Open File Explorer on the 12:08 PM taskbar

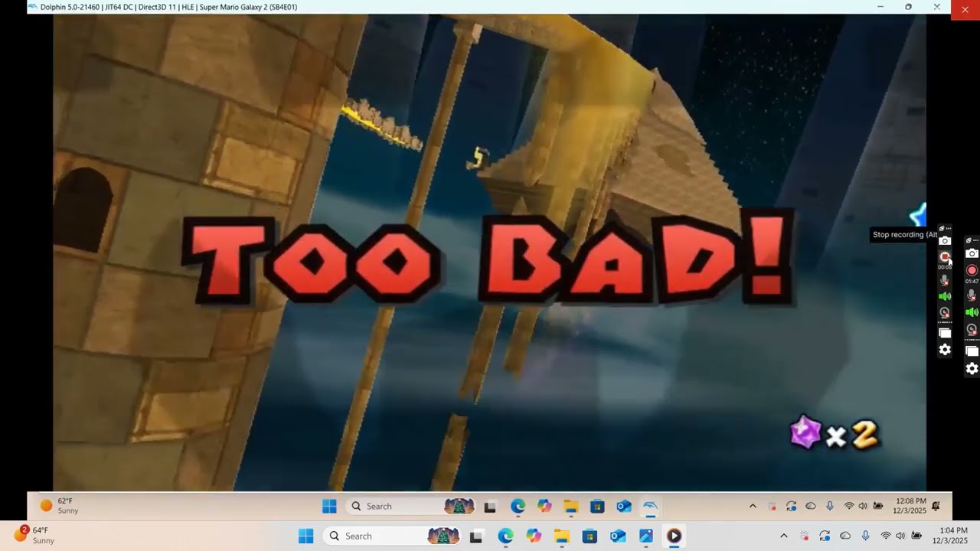coord(571,507)
